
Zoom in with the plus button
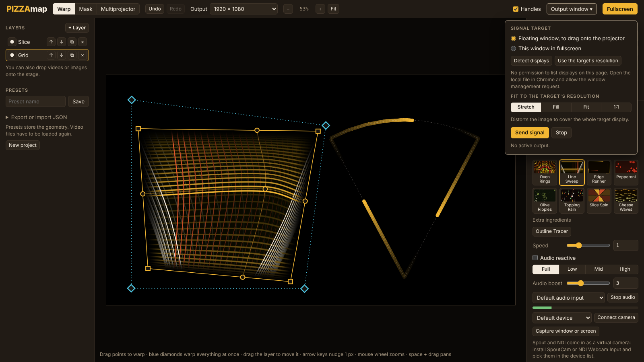click(320, 9)
